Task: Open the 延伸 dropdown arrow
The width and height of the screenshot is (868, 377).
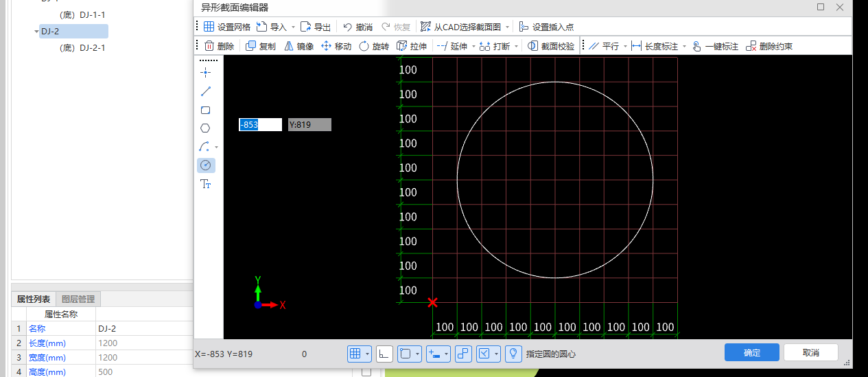Action: click(473, 47)
